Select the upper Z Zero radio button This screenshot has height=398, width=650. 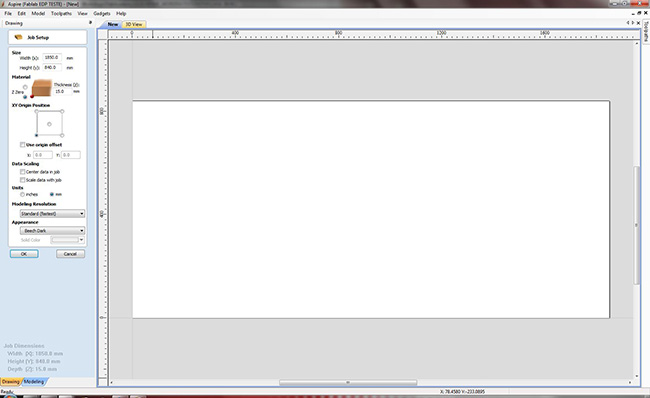pos(25,87)
